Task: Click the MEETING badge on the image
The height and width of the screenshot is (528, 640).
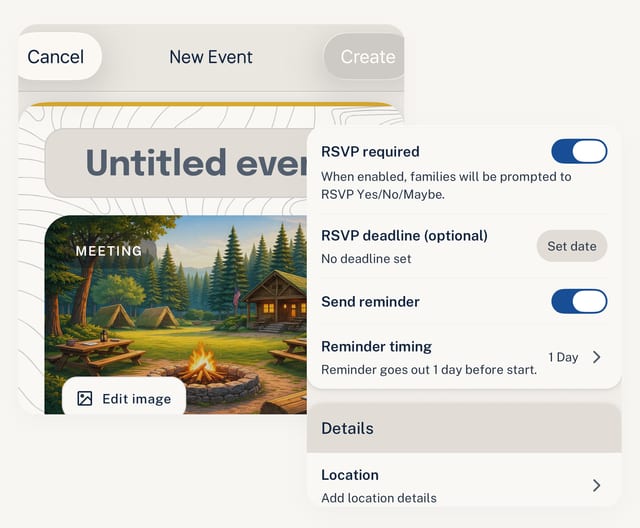Action: [109, 251]
